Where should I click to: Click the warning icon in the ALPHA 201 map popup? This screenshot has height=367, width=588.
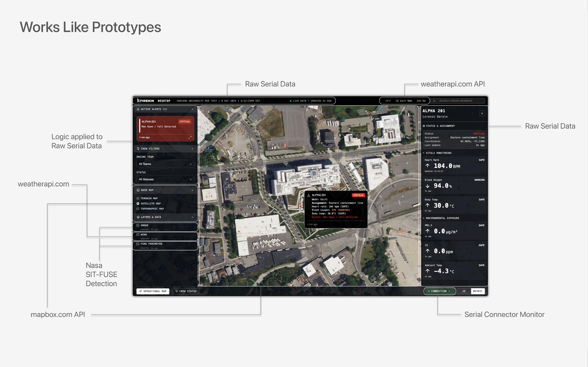[x=309, y=195]
